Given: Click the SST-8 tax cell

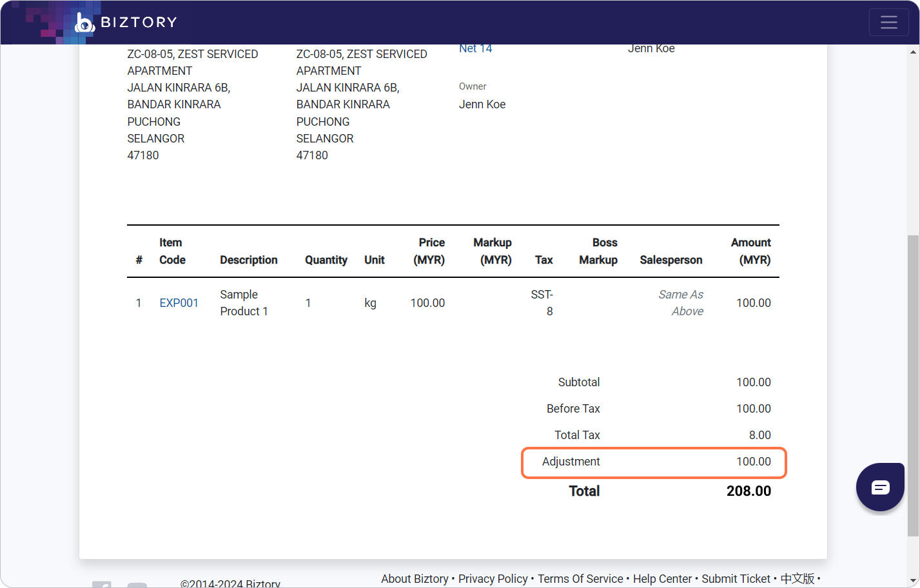Looking at the screenshot, I should [x=542, y=303].
